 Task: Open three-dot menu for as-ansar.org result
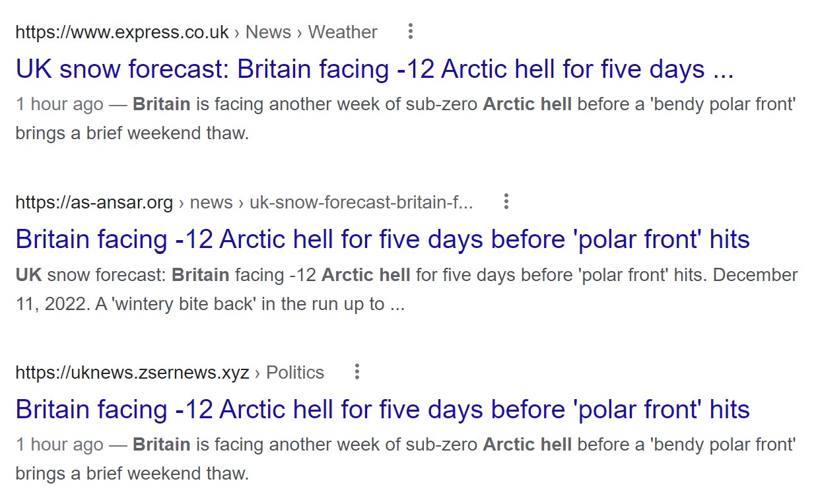pyautogui.click(x=506, y=201)
